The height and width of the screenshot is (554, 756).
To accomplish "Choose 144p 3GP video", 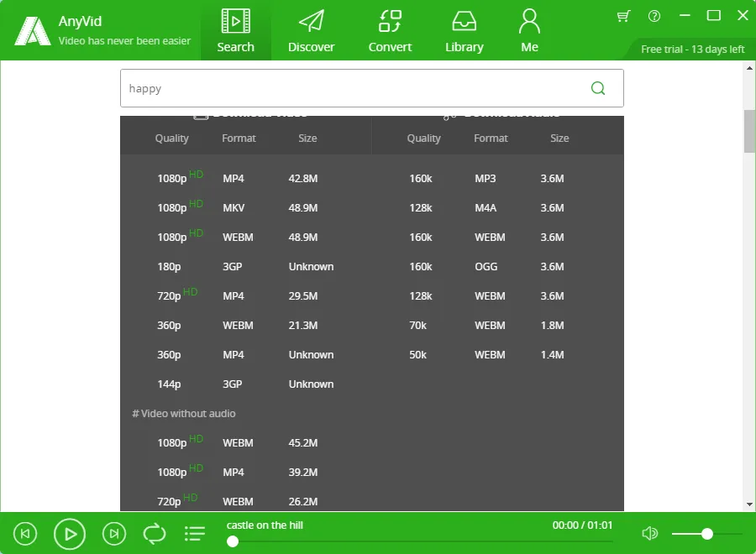I will coord(246,384).
